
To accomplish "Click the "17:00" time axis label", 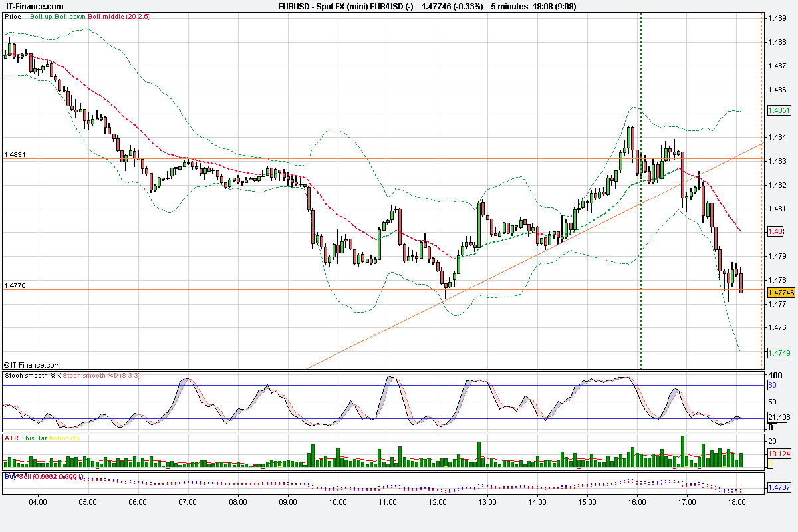I will [x=687, y=501].
